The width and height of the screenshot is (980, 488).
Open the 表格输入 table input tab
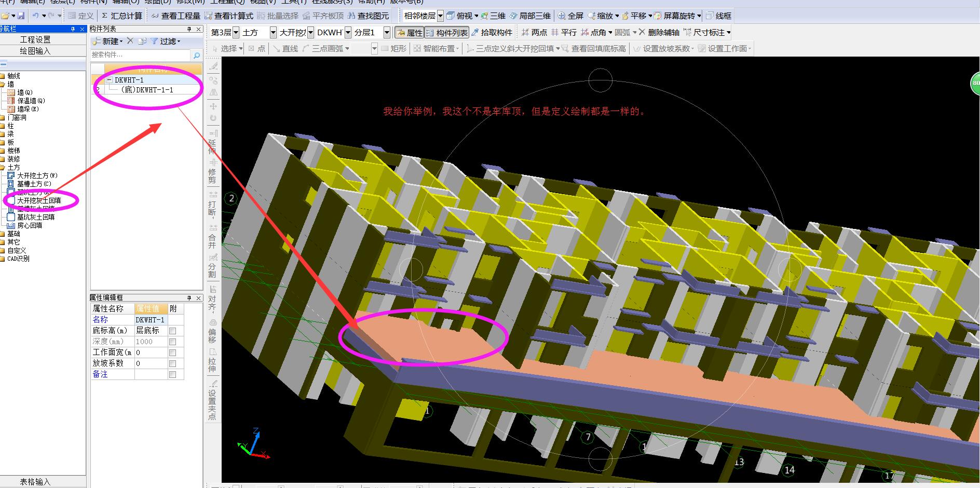pos(35,482)
